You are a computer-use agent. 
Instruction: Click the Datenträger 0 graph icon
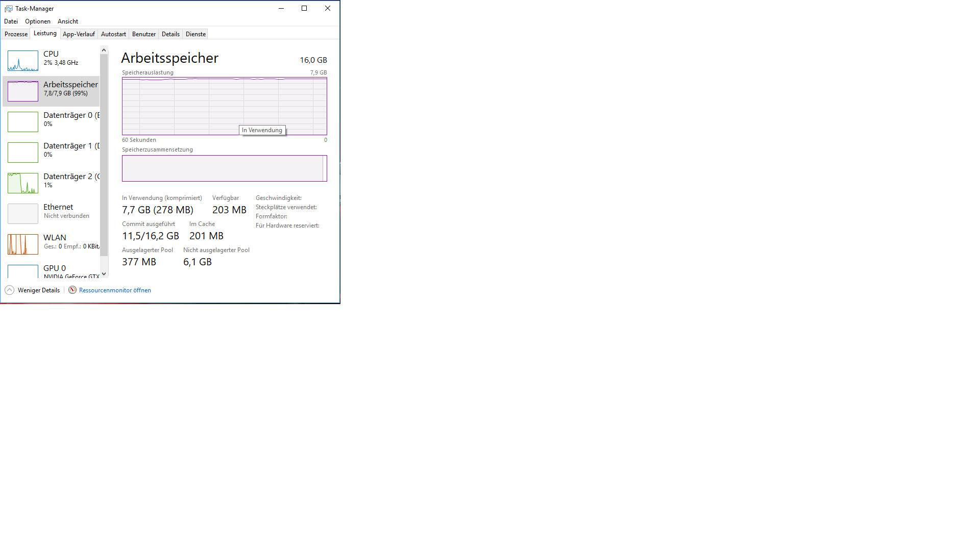23,122
